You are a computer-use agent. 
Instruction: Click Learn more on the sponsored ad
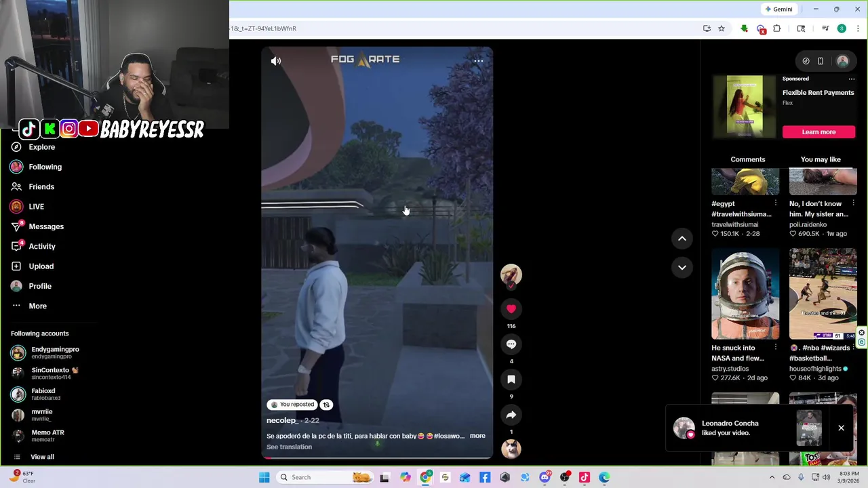pyautogui.click(x=818, y=132)
